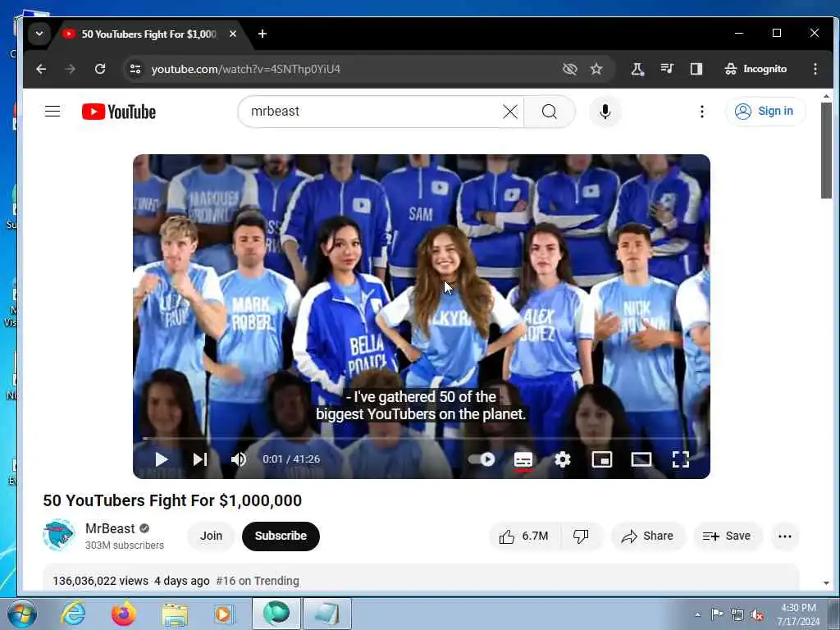Open the taskbar clock showing 4:30 PM

pyautogui.click(x=798, y=614)
